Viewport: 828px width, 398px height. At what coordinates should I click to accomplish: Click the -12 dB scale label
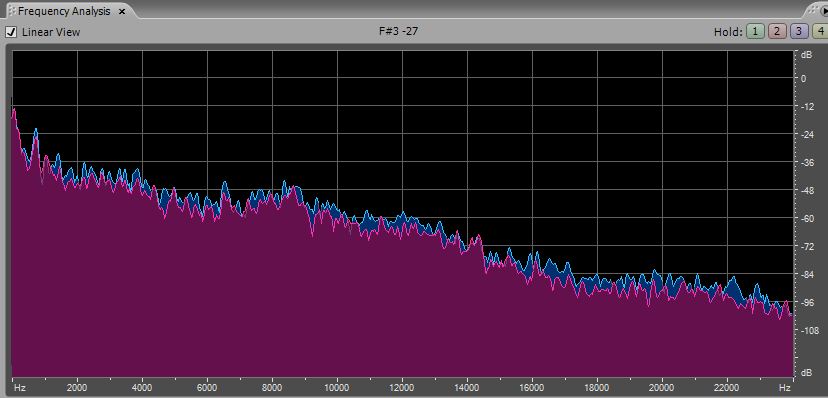click(806, 106)
